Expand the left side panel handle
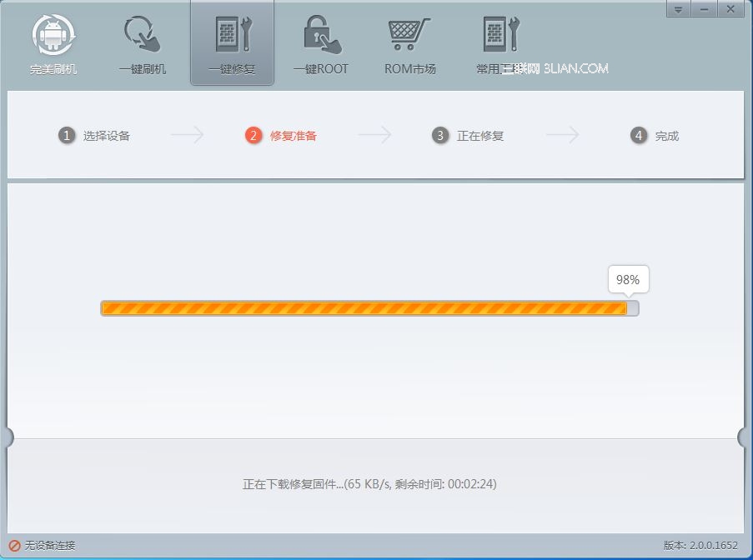This screenshot has height=560, width=753. point(9,437)
